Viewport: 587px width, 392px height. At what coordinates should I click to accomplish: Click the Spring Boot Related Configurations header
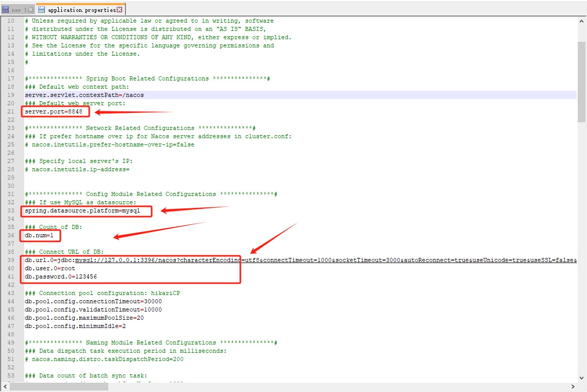[148, 78]
